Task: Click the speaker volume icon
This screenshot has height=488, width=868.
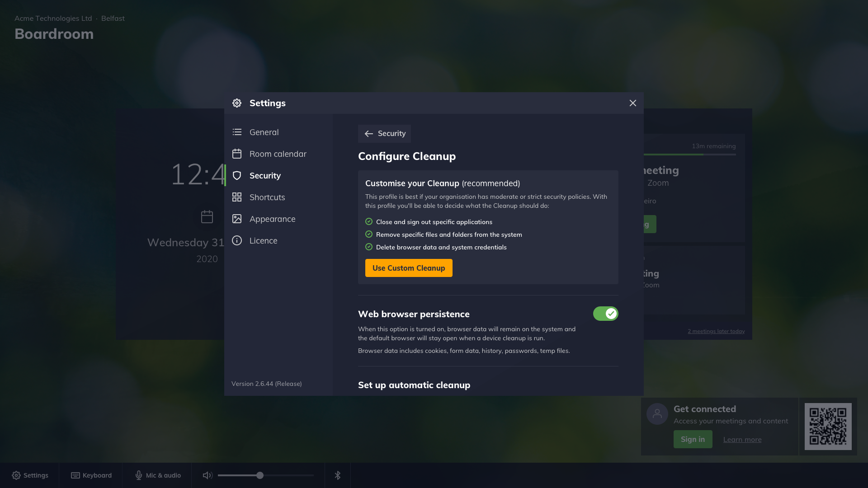Action: (207, 475)
